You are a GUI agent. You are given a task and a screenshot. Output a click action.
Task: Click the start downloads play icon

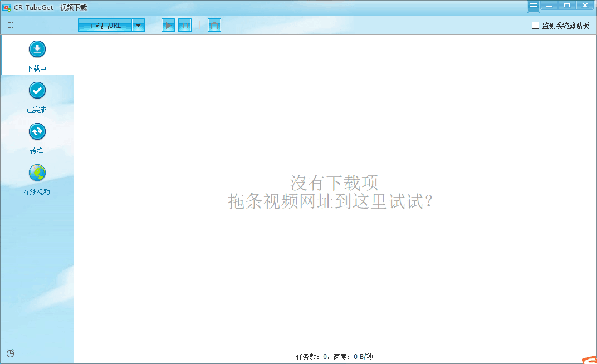pos(168,24)
